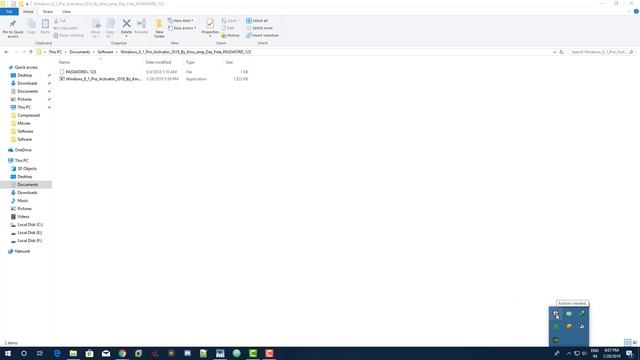Click Software in the breadcrumb path

coord(105,52)
